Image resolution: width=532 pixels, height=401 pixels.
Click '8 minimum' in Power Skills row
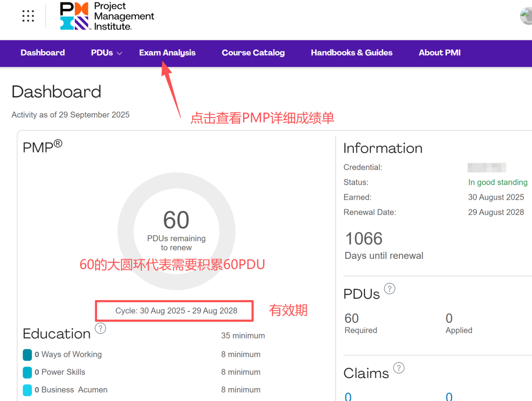(241, 372)
